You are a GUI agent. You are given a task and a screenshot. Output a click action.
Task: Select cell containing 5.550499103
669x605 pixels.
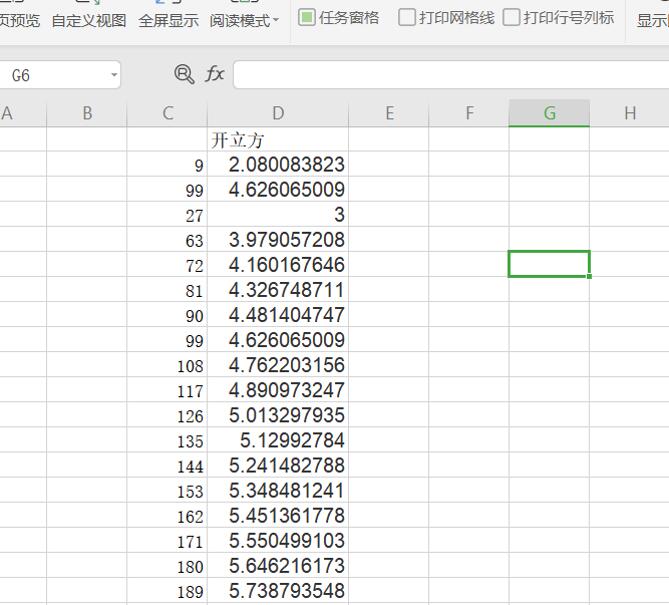[278, 541]
